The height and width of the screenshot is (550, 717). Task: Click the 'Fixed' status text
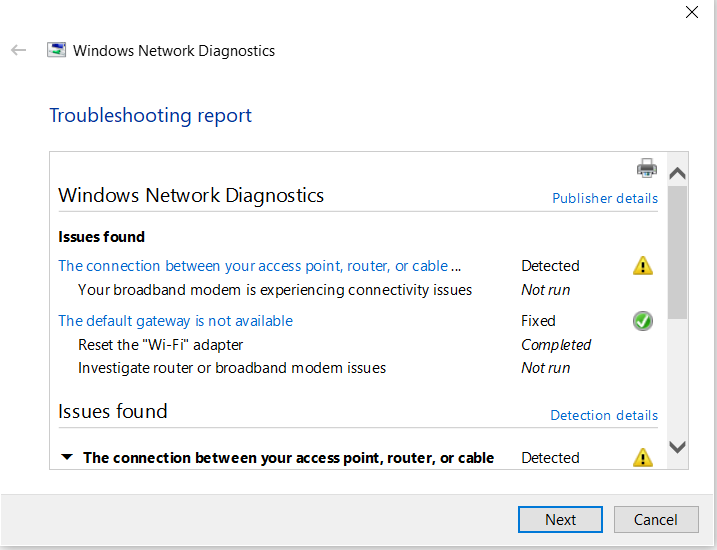pyautogui.click(x=538, y=321)
